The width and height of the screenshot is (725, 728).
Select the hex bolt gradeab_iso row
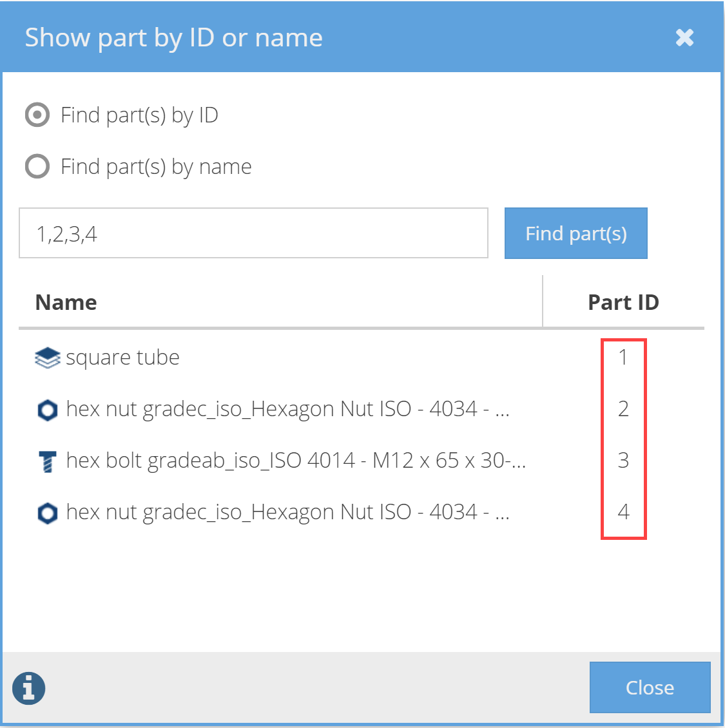(296, 461)
